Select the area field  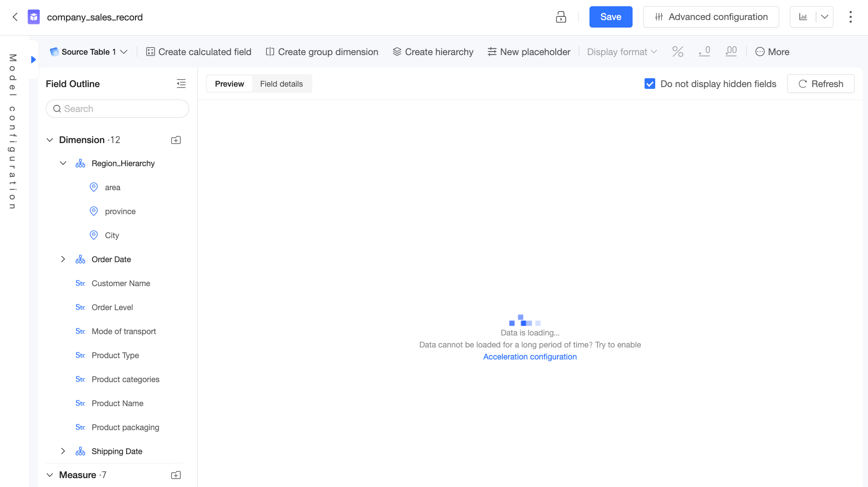point(113,188)
